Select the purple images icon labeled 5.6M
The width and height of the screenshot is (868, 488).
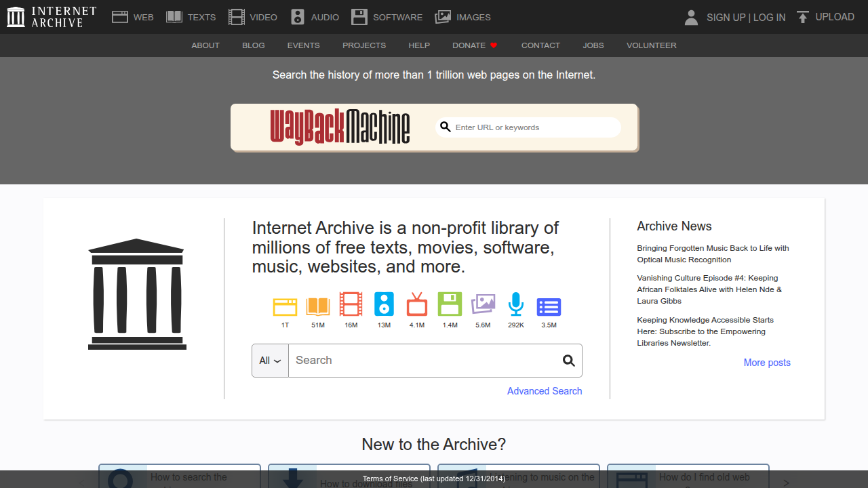(x=483, y=304)
